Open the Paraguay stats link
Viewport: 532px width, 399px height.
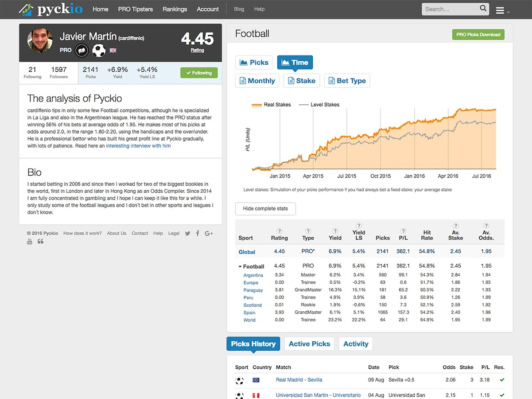point(253,290)
